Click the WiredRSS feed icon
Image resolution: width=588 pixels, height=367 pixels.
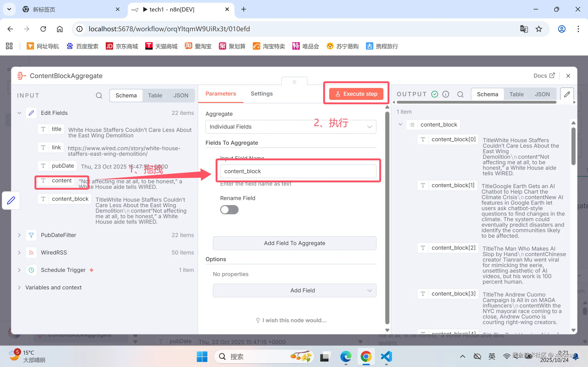pyautogui.click(x=31, y=252)
